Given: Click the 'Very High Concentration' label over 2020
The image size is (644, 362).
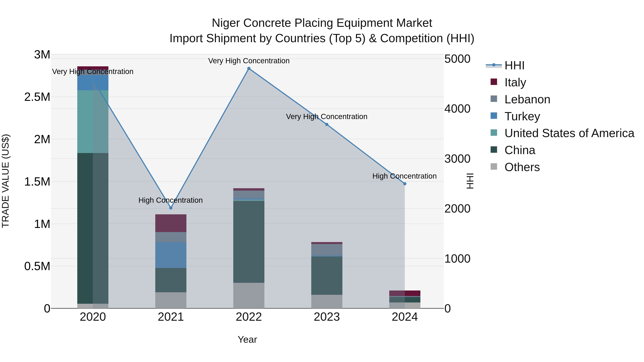Looking at the screenshot, I should click(x=93, y=72).
